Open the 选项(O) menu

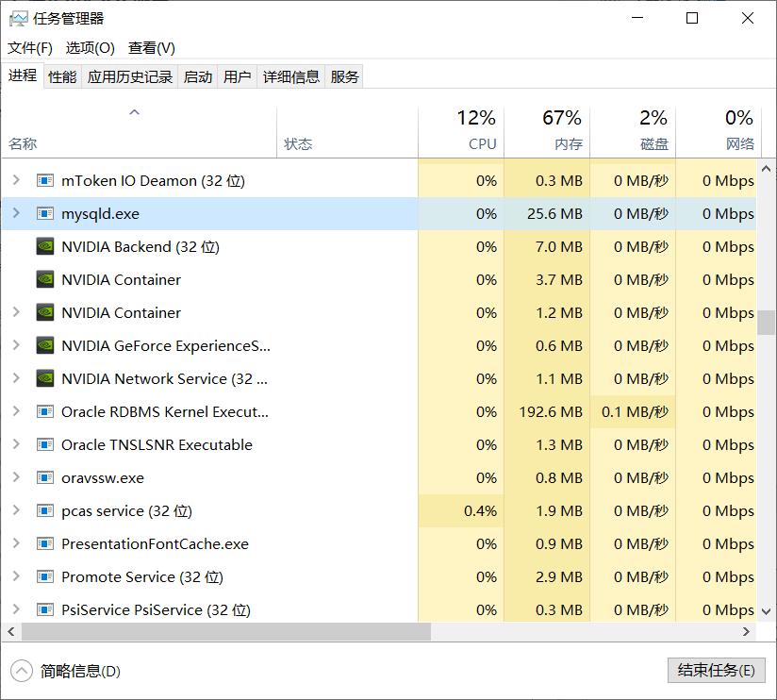[x=91, y=48]
